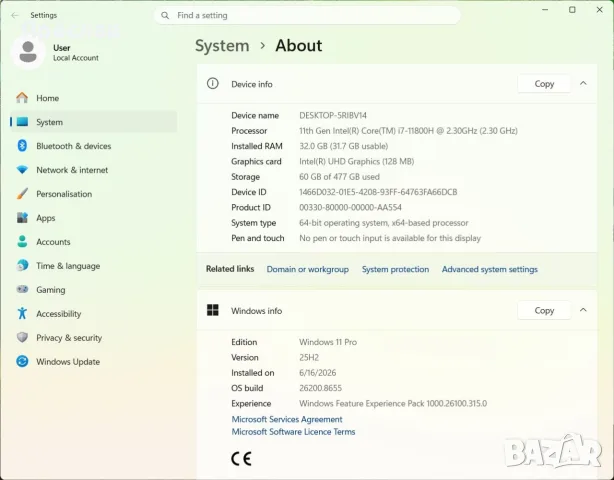Click the Device info circle icon
The width and height of the screenshot is (614, 480).
[213, 83]
